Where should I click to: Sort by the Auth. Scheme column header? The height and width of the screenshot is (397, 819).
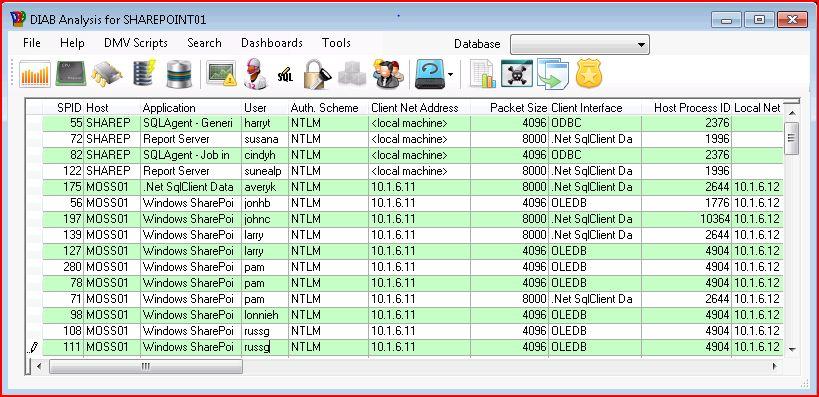tap(328, 108)
